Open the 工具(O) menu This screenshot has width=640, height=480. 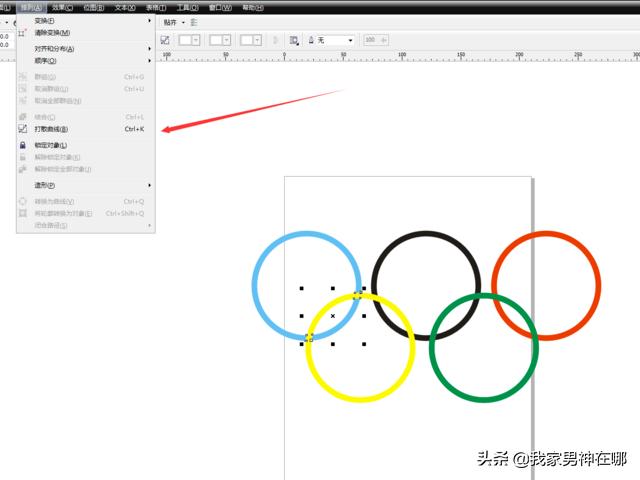point(187,7)
